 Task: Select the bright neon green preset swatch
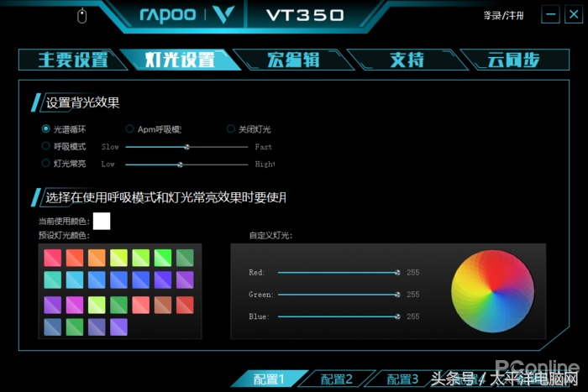coord(163,258)
